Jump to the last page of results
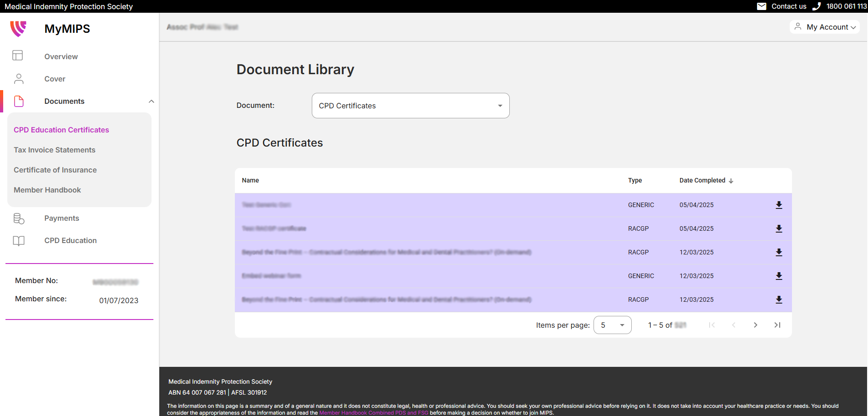868x416 pixels. click(x=777, y=325)
